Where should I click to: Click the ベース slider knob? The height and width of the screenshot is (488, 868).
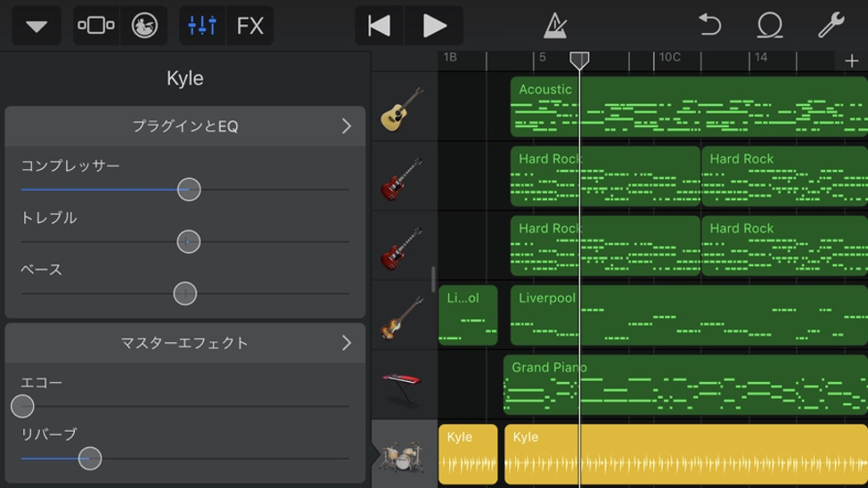click(x=184, y=294)
